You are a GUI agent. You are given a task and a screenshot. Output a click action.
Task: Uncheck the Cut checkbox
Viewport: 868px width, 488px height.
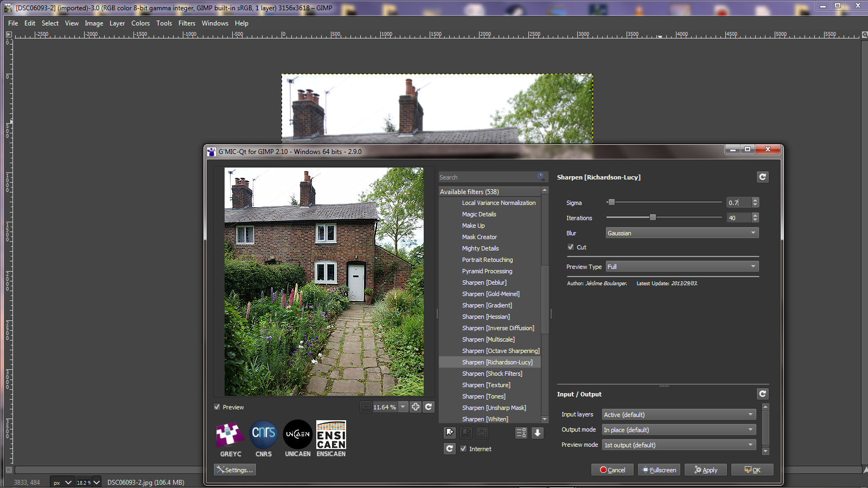[571, 247]
